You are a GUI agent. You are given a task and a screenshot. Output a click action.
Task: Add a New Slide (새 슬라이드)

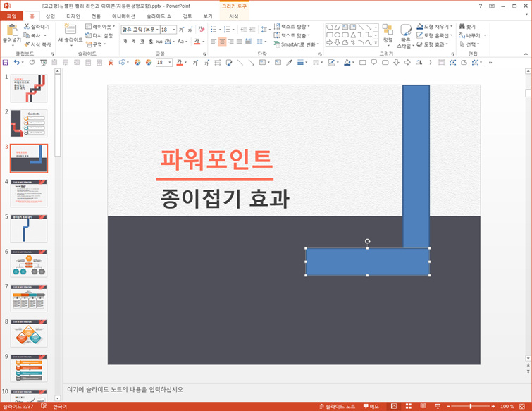coord(70,34)
